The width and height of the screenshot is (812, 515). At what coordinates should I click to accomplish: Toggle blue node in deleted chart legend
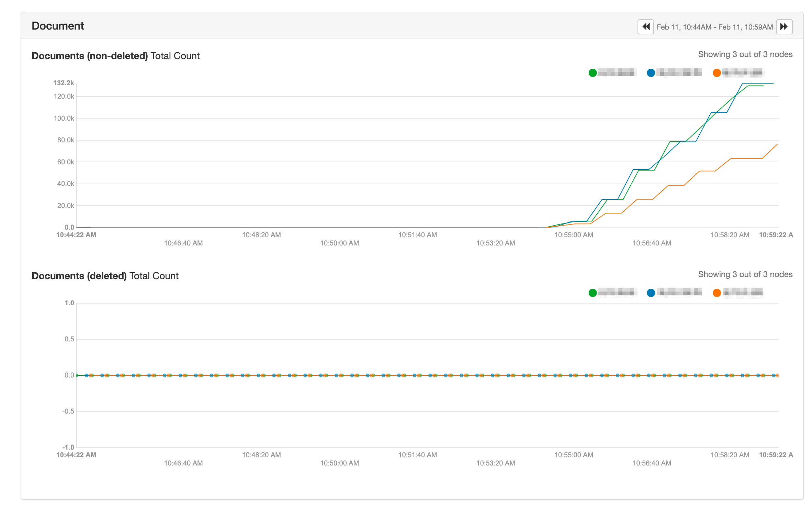click(x=651, y=293)
